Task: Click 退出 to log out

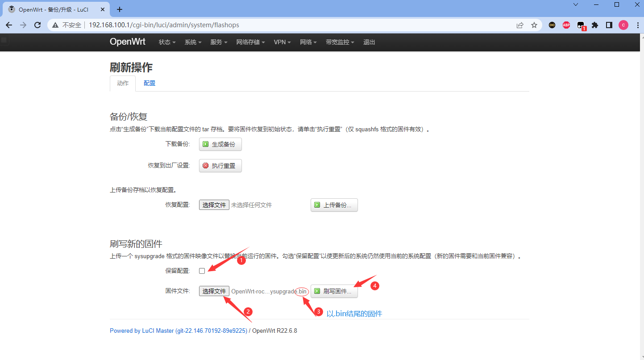Action: 369,42
